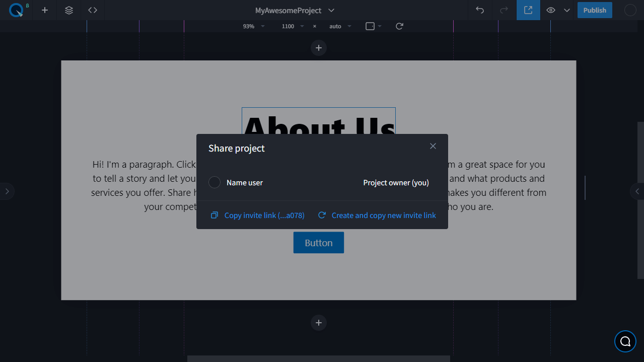Click the horizontal scrollbar at the bottom
Screen dimensions: 644x362
[319, 358]
